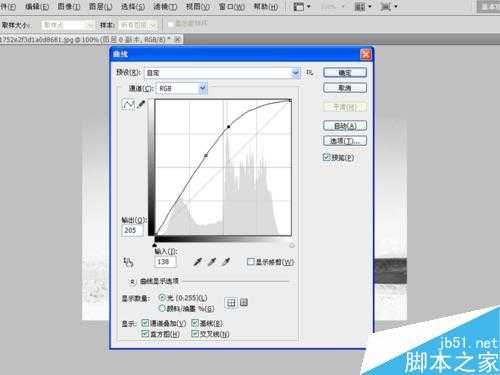Open the 滤镜(T) Filter menu
The height and width of the screenshot is (375, 500).
165,6
